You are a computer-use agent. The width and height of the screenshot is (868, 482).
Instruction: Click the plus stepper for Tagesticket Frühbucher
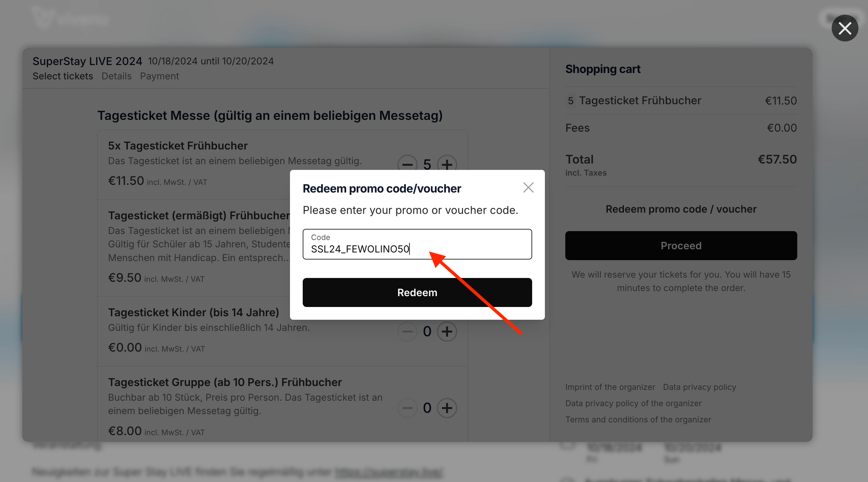(x=447, y=164)
